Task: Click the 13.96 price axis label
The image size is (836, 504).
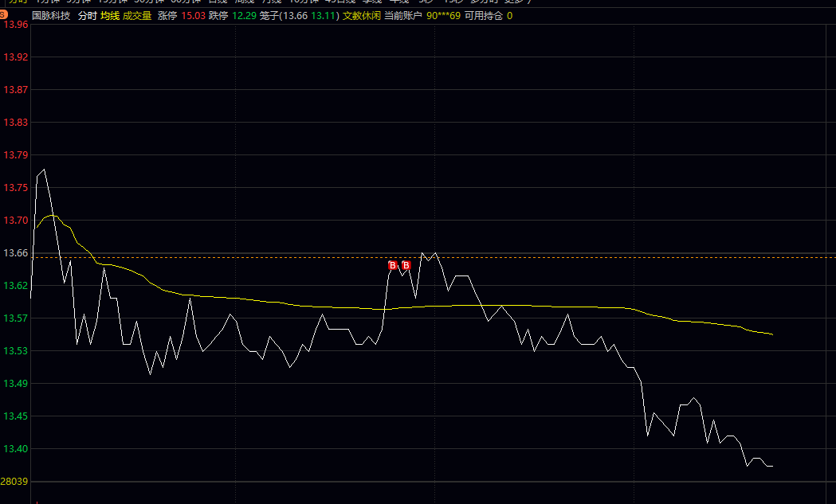Action: click(x=15, y=24)
